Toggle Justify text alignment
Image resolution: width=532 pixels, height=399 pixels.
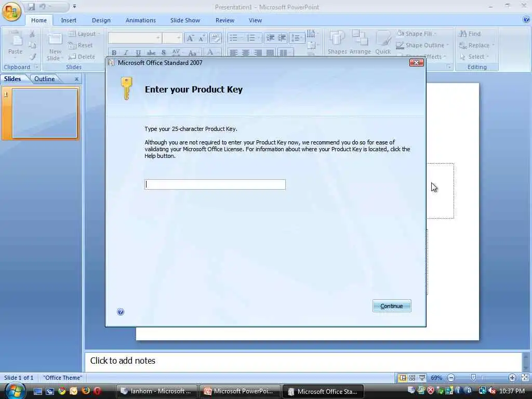click(x=270, y=52)
